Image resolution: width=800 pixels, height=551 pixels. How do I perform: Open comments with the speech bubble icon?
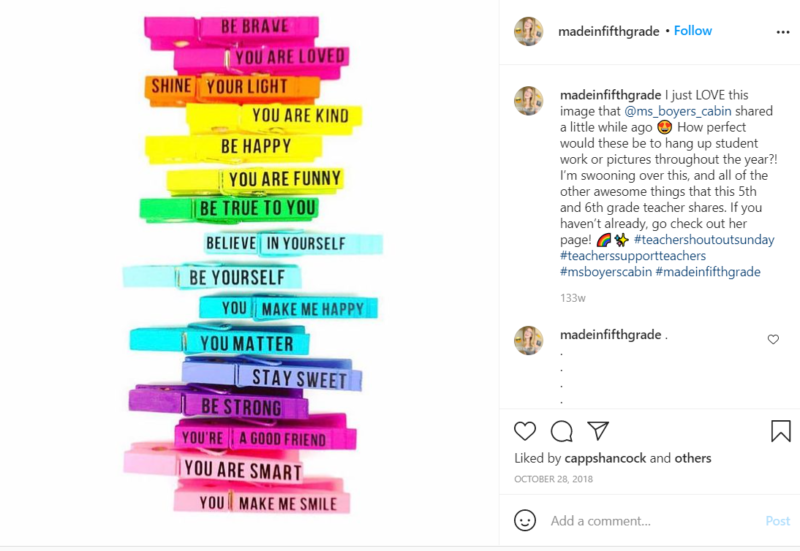pos(562,431)
